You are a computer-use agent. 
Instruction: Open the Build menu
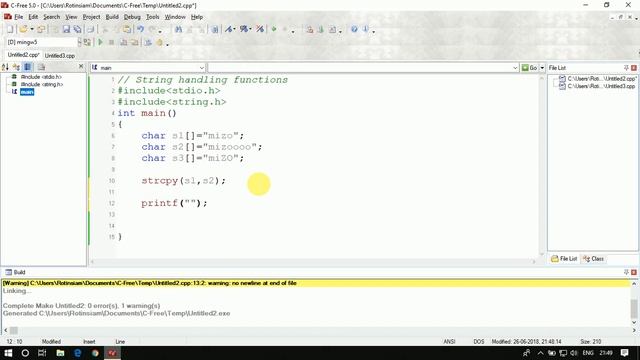(x=112, y=17)
